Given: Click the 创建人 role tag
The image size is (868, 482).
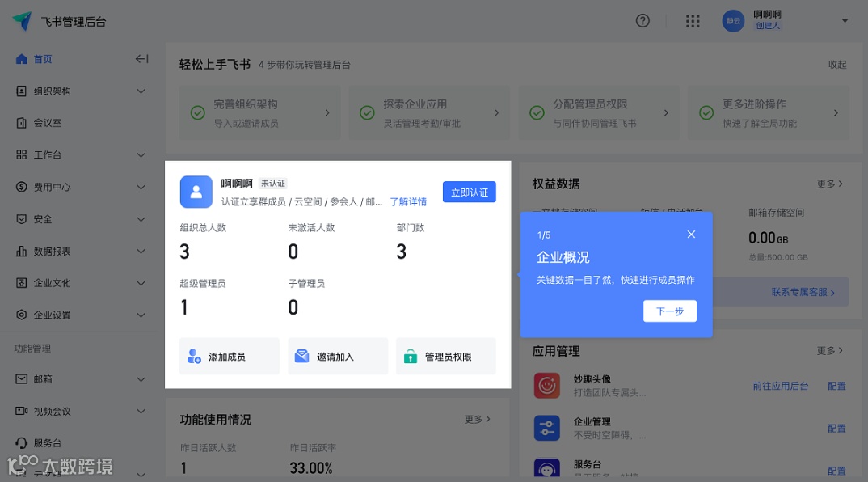Looking at the screenshot, I should coord(768,26).
